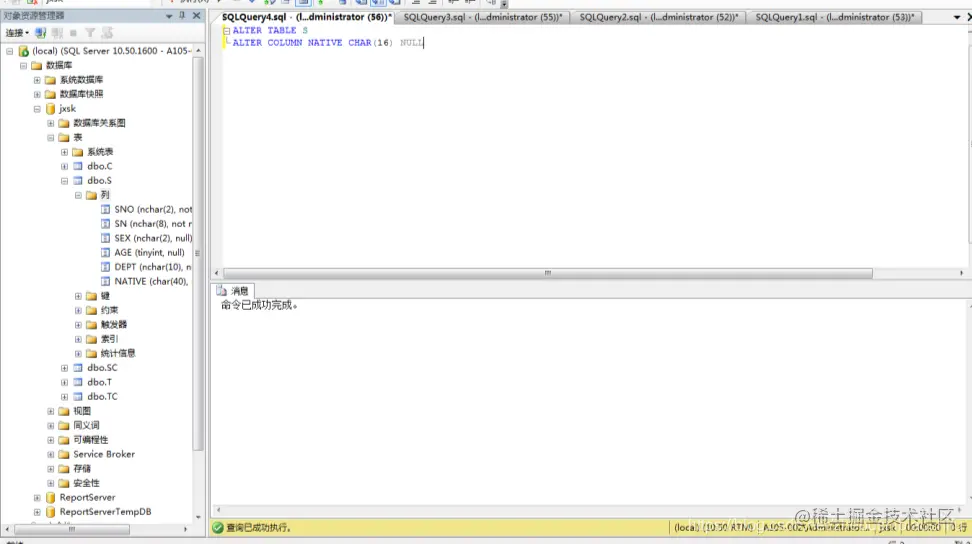Click the Stop icon in Object Explorer toolbar
The width and height of the screenshot is (972, 544).
pos(73,33)
